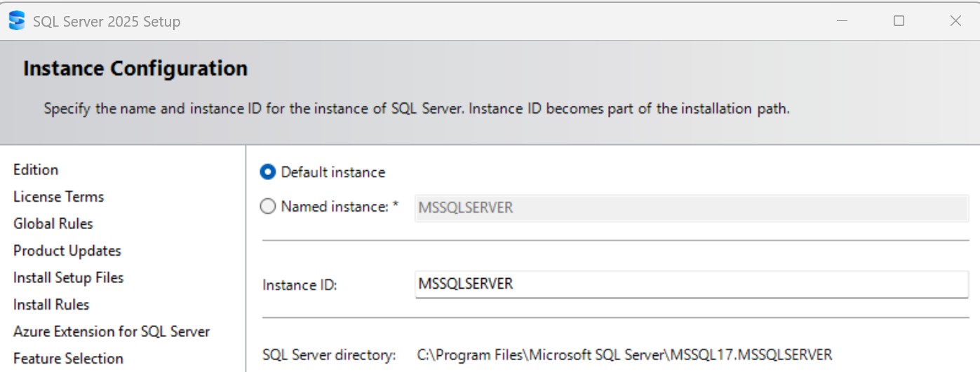Click the SQL Server directory path text
This screenshot has width=980, height=372.
coord(624,354)
